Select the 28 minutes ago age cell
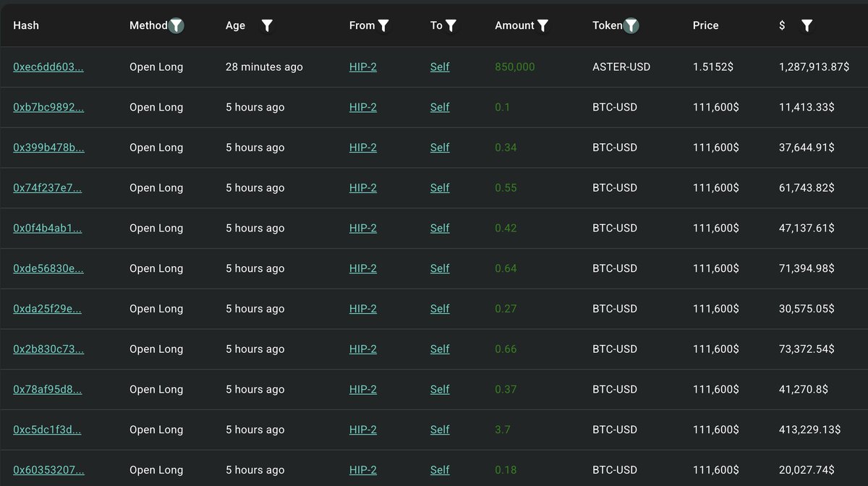 264,67
